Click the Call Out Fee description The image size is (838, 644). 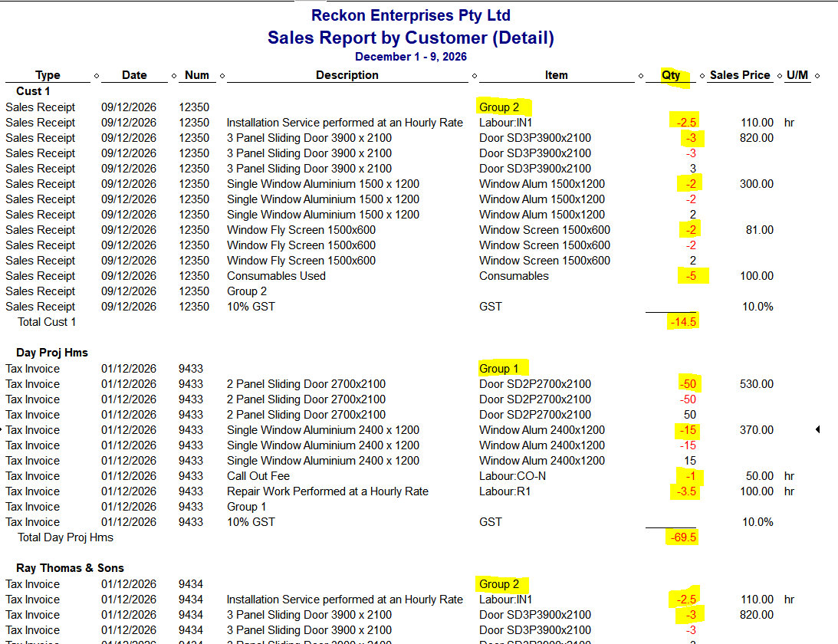click(x=258, y=476)
